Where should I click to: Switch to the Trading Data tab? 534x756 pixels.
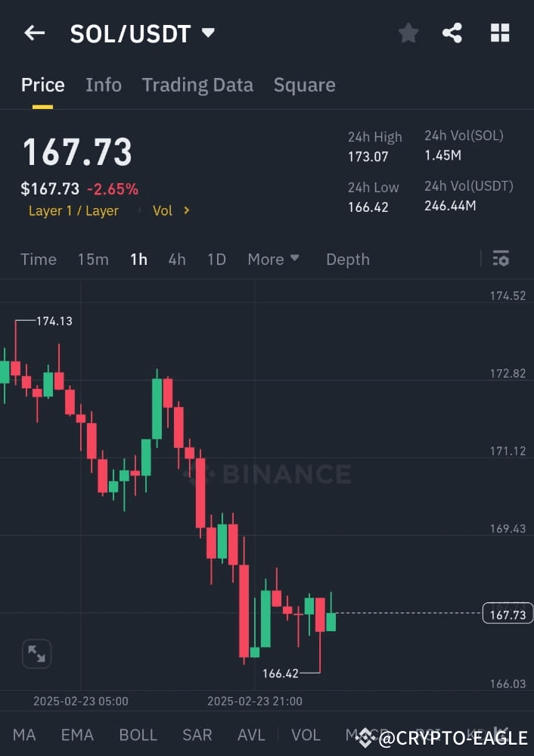197,85
